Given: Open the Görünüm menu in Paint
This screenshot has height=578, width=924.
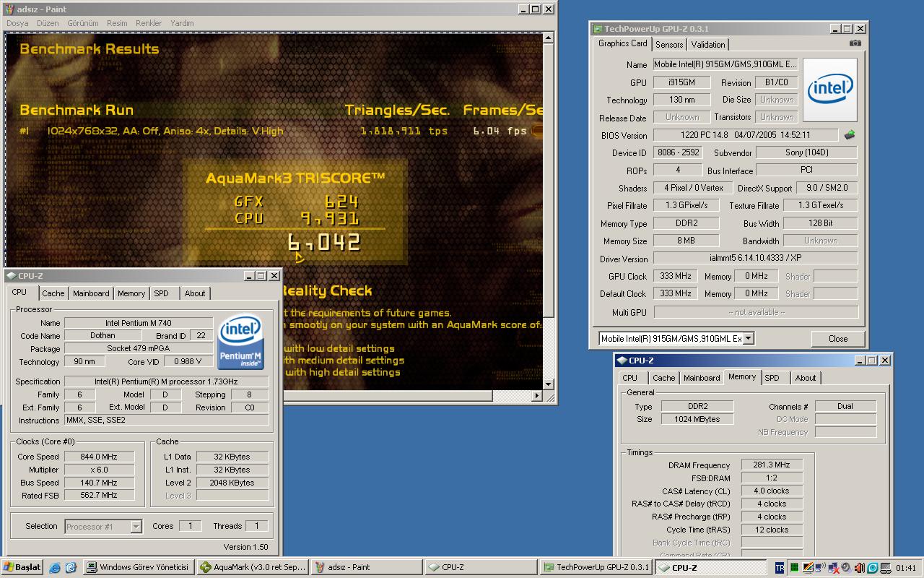Looking at the screenshot, I should (82, 23).
